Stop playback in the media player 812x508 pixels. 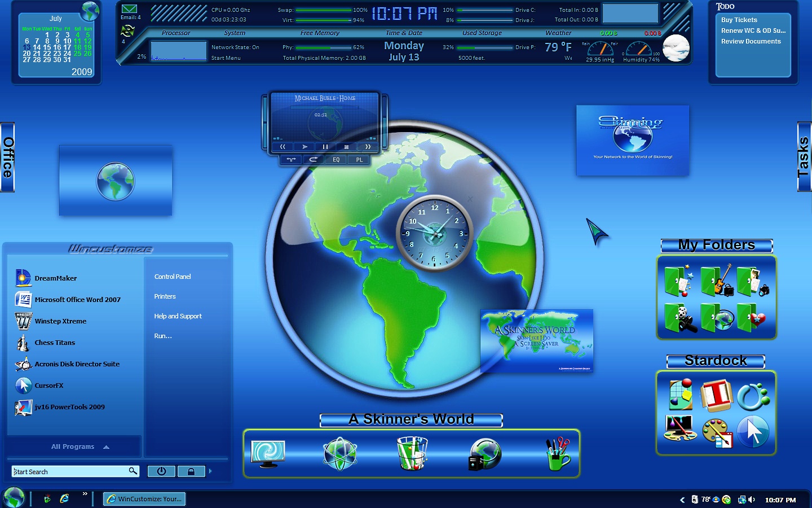tap(346, 147)
